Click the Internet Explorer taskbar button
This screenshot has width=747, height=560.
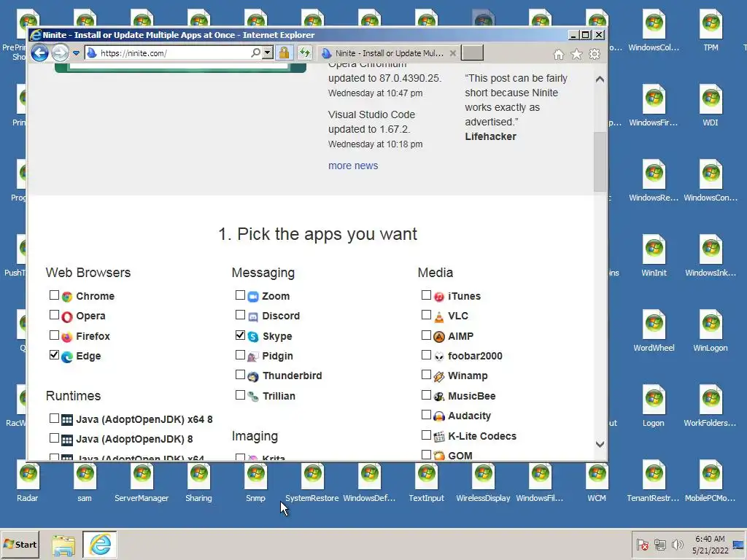pyautogui.click(x=100, y=544)
